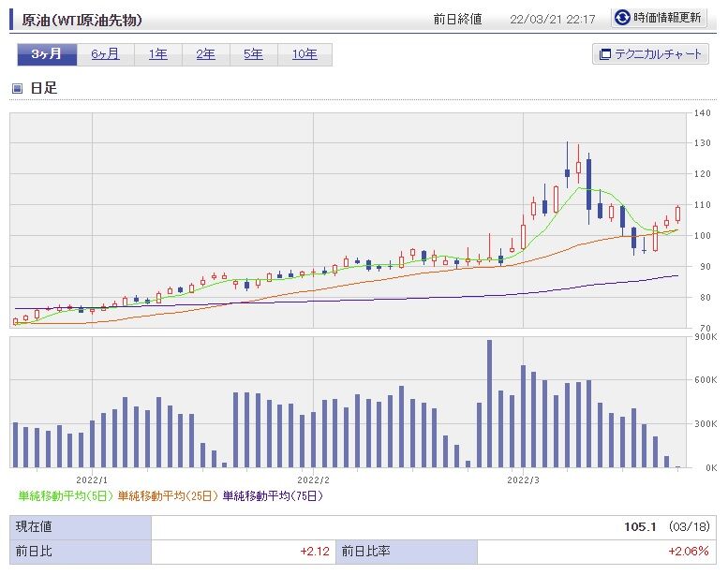Open the テクニカルチャート technical chart
The width and height of the screenshot is (728, 575).
[x=650, y=54]
